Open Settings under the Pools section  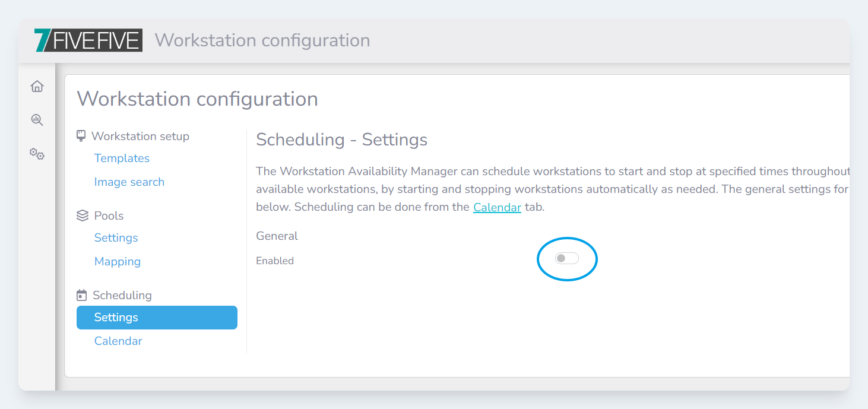point(116,237)
